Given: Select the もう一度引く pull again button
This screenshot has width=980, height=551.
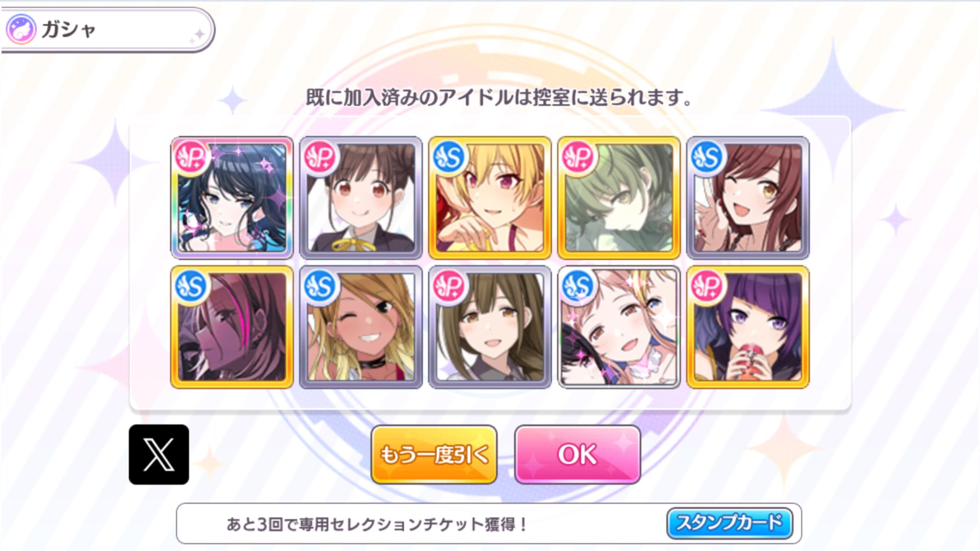Looking at the screenshot, I should (x=434, y=455).
